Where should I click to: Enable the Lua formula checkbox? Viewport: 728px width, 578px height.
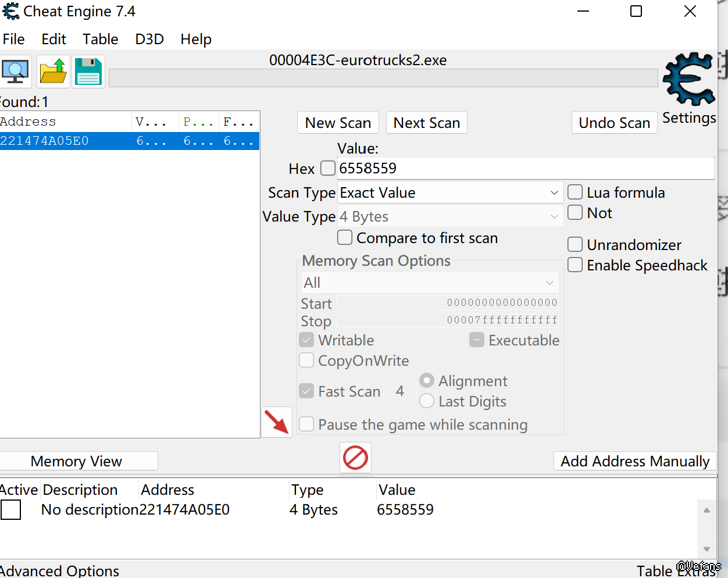pos(575,192)
